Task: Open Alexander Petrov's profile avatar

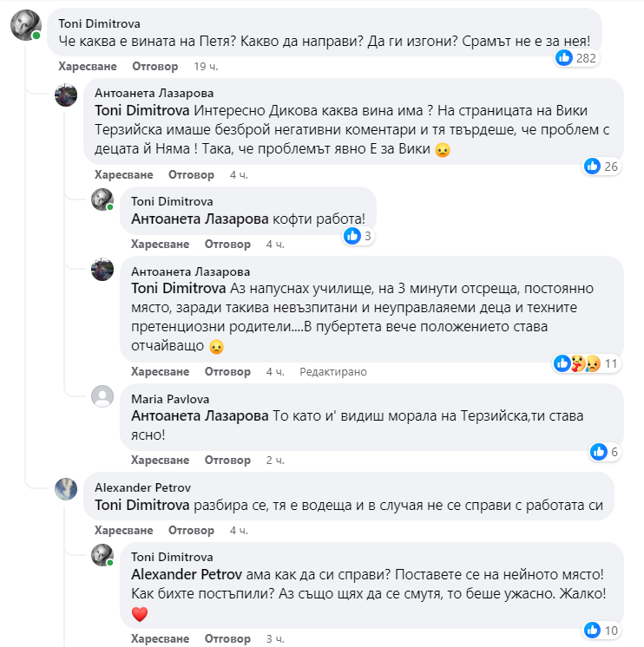Action: [x=66, y=489]
